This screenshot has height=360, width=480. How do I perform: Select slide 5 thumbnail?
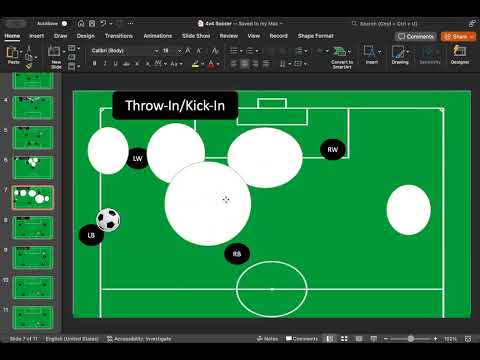tap(33, 137)
